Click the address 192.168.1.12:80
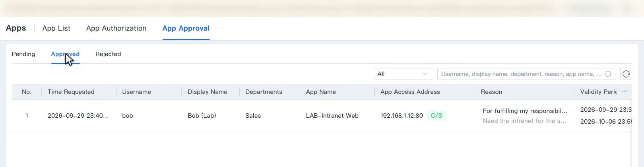The image size is (644, 167). 402,116
